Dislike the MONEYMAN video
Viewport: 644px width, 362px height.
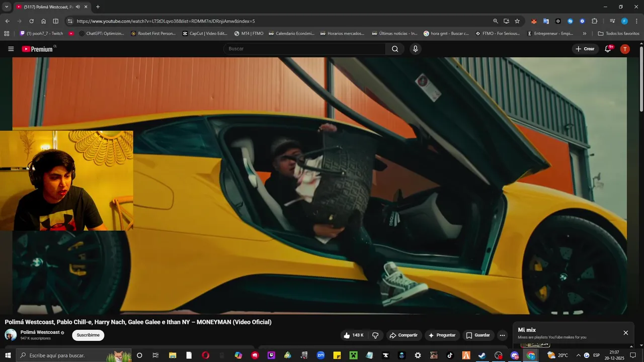pos(375,335)
